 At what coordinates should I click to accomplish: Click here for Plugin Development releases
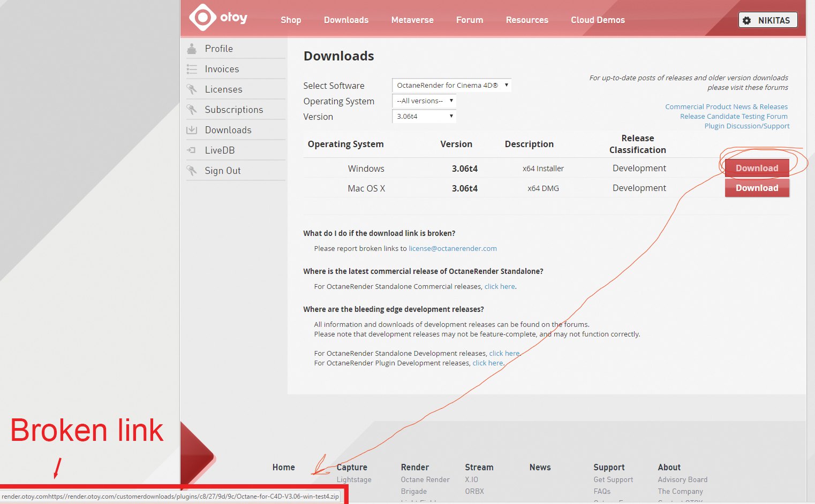[488, 363]
